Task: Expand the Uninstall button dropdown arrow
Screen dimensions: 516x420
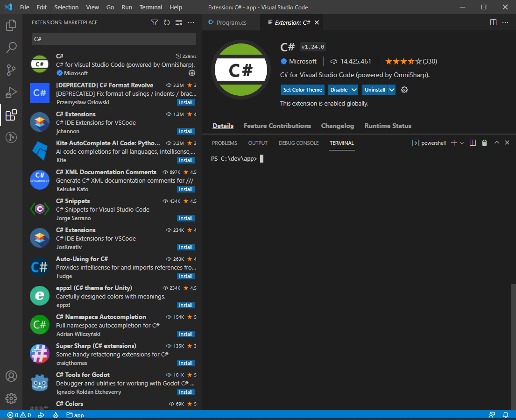Action: pos(392,90)
